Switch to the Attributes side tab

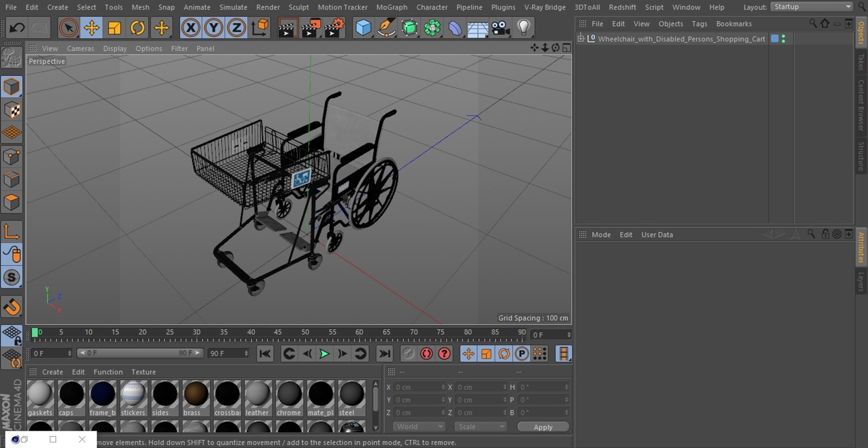coord(861,247)
